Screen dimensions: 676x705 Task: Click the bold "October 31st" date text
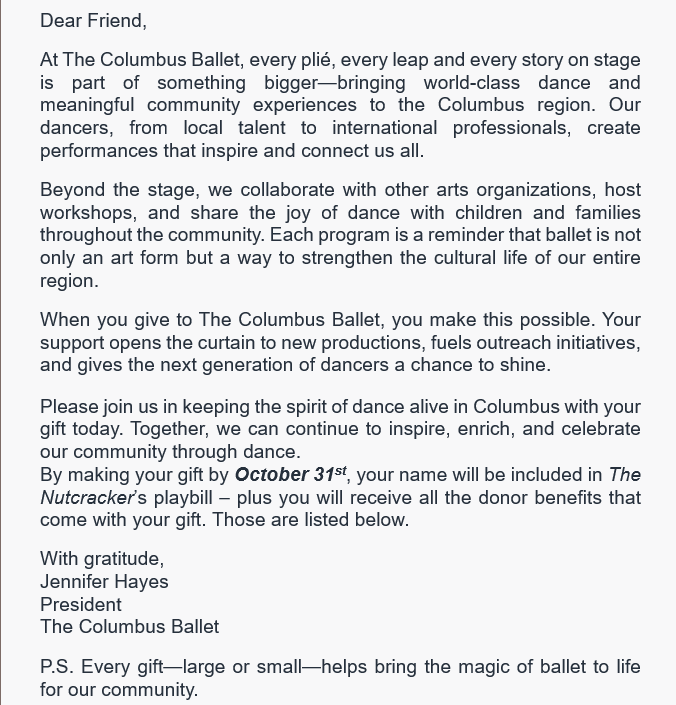290,475
